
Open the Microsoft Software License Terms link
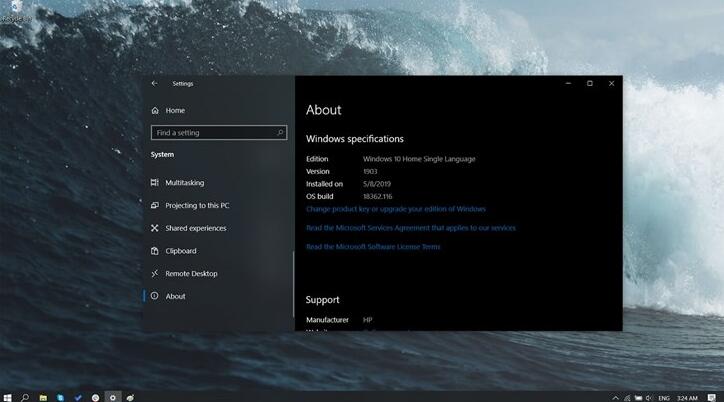coord(373,247)
